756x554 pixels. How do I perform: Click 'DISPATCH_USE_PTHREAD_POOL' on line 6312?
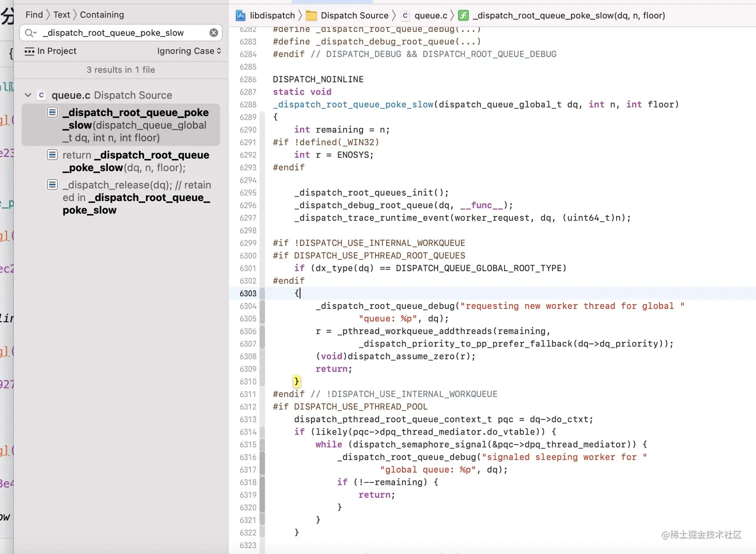click(361, 407)
